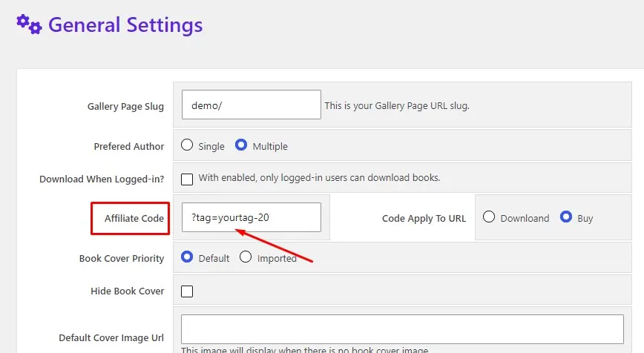Viewport: 644px width, 353px height.
Task: Click the 'Prefered Author' label
Action: click(x=129, y=147)
